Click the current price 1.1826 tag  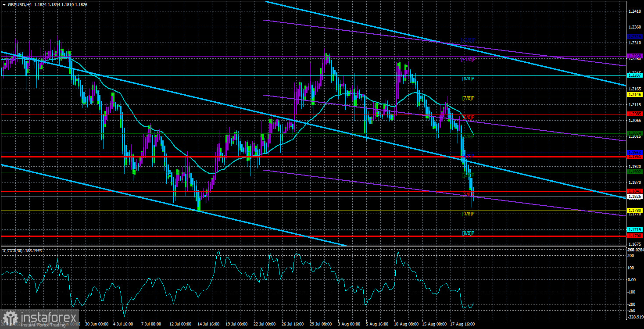point(635,197)
